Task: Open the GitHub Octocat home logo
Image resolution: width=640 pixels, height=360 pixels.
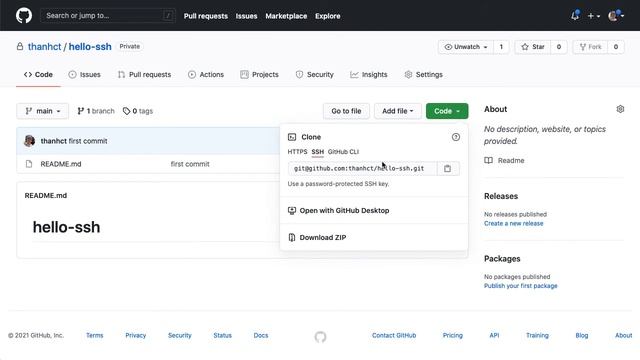Action: 24,16
